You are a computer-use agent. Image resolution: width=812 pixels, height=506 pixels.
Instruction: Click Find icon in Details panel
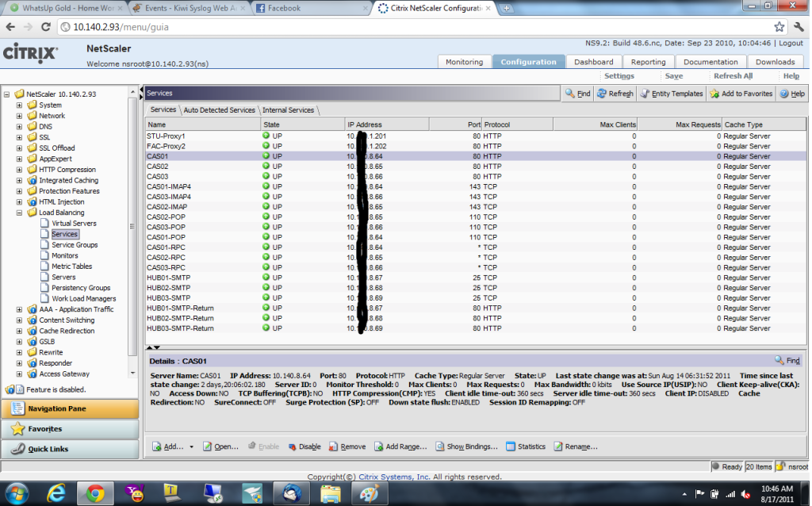tap(779, 360)
